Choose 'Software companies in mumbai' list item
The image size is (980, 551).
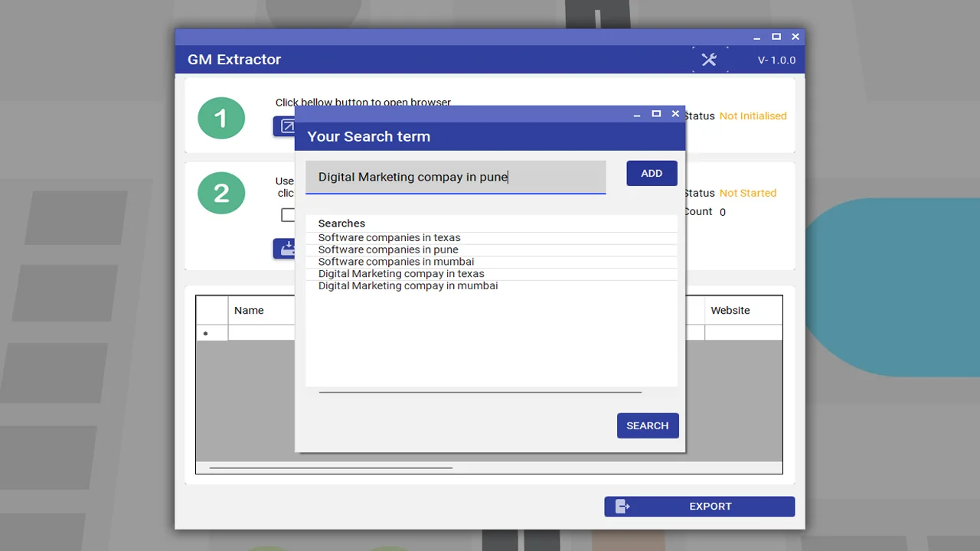(396, 262)
